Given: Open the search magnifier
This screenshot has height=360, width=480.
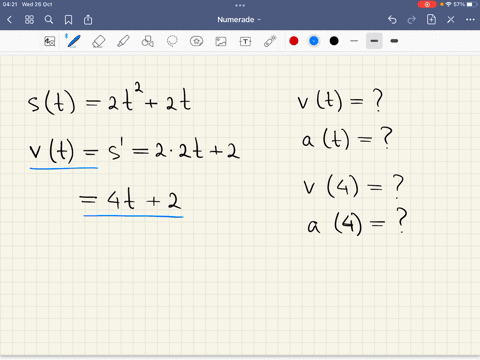Looking at the screenshot, I should coord(49,20).
